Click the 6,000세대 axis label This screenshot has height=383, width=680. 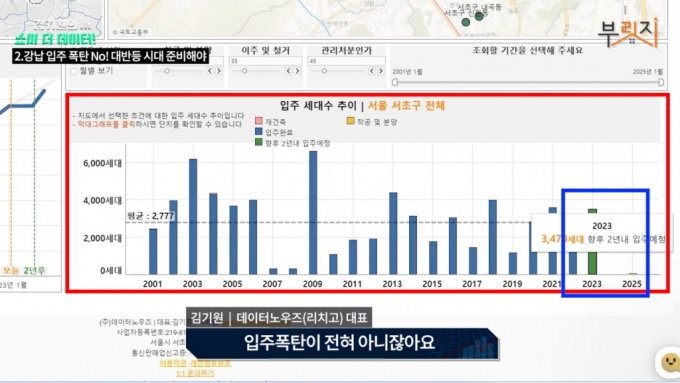coord(102,163)
